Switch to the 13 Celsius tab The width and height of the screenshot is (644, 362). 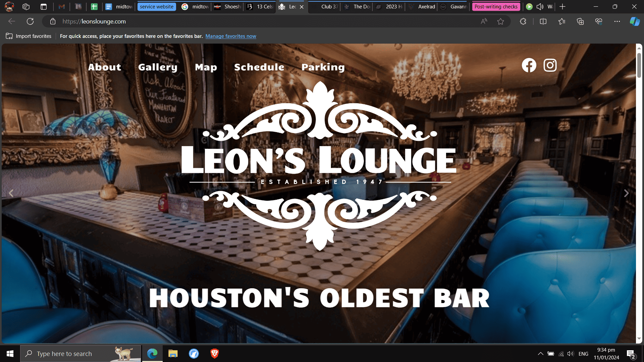260,7
